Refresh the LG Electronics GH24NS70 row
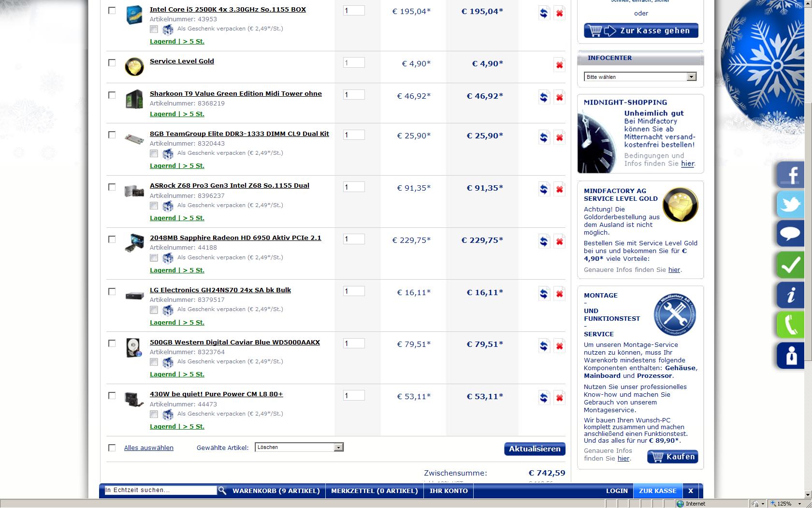The image size is (812, 508). pyautogui.click(x=544, y=294)
